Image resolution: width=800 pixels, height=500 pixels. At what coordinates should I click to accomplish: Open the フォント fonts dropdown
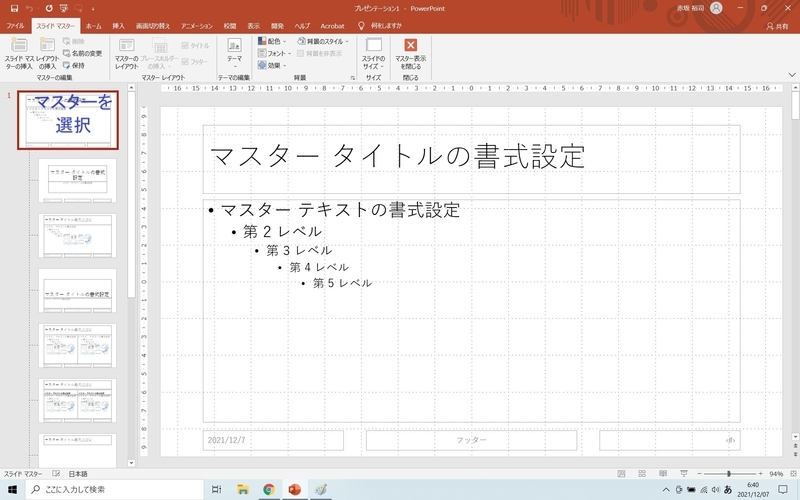(x=274, y=53)
